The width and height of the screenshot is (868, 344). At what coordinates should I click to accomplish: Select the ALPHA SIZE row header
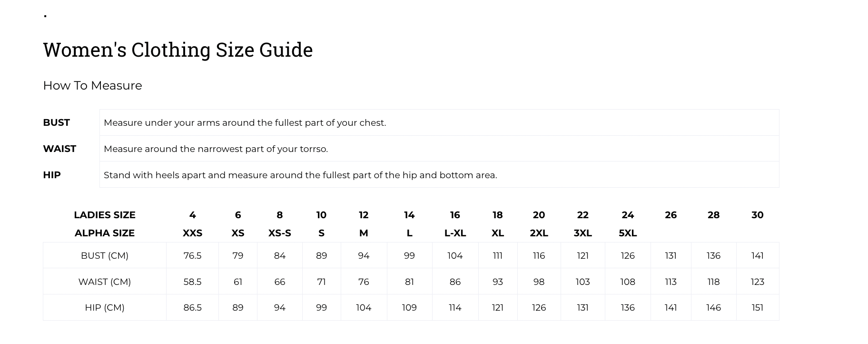coord(105,233)
